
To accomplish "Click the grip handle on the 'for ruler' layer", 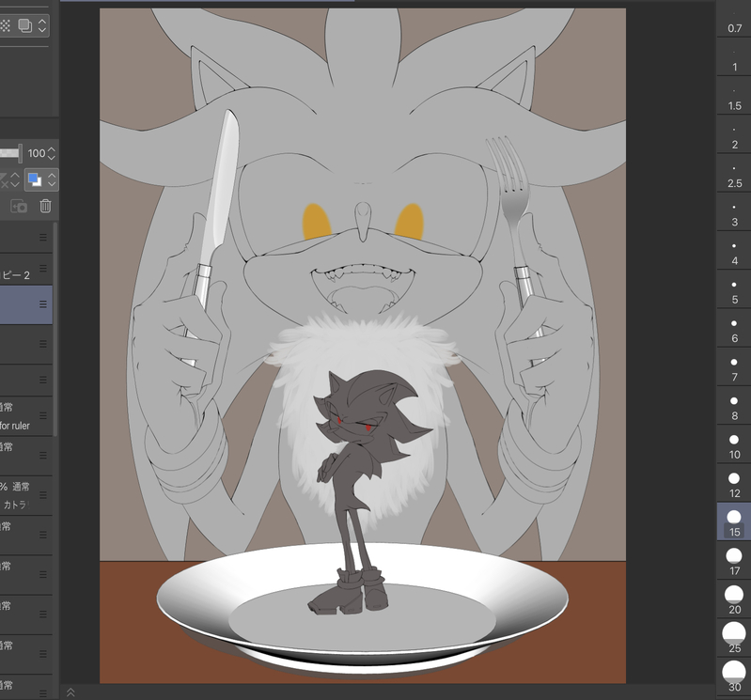I will pos(43,415).
